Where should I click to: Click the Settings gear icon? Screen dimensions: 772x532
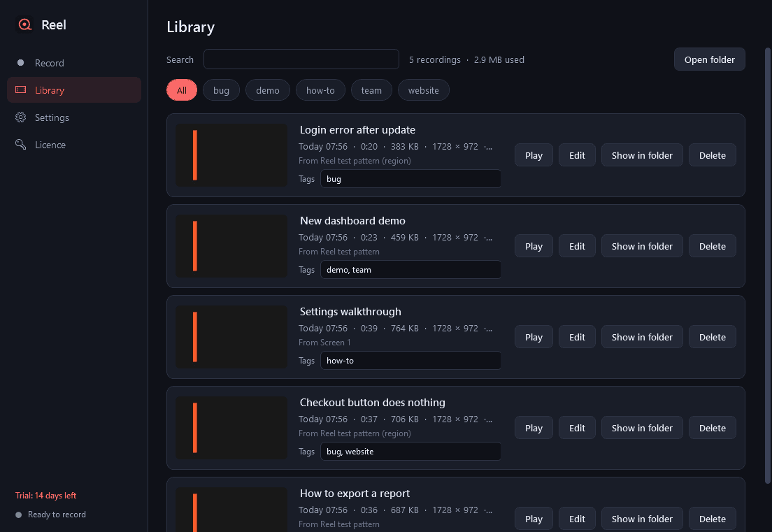tap(21, 117)
